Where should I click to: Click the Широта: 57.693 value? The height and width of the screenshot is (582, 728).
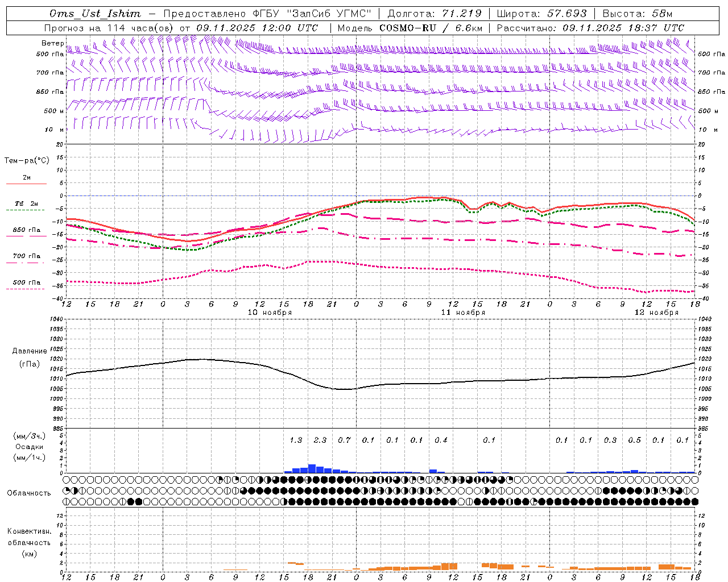click(x=541, y=13)
